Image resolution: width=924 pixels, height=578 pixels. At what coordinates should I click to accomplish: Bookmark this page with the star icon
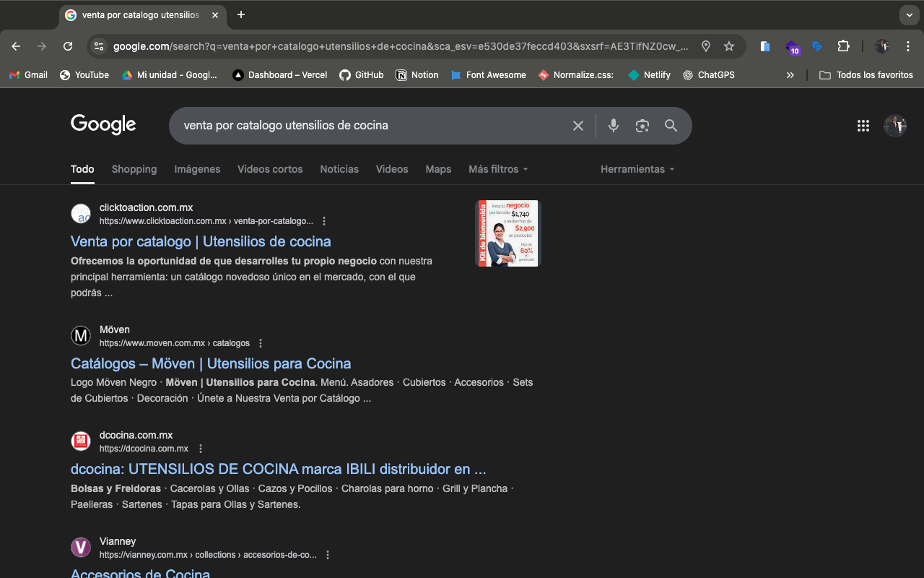(x=729, y=46)
